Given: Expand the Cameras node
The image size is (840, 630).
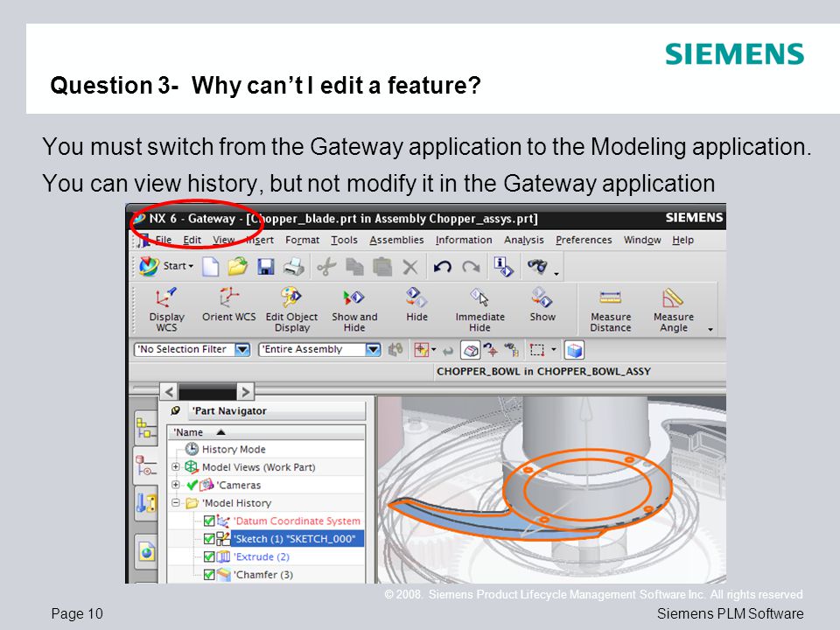Looking at the screenshot, I should (175, 484).
